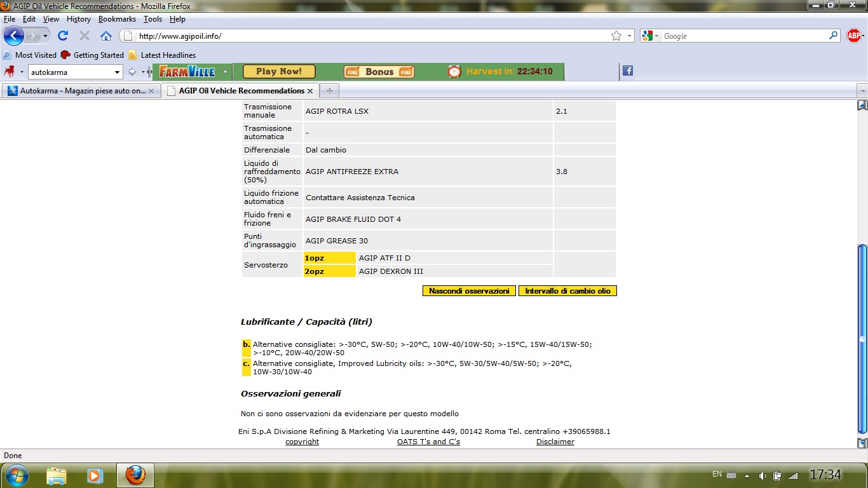
Task: Click the Windows Start orb
Action: [16, 475]
